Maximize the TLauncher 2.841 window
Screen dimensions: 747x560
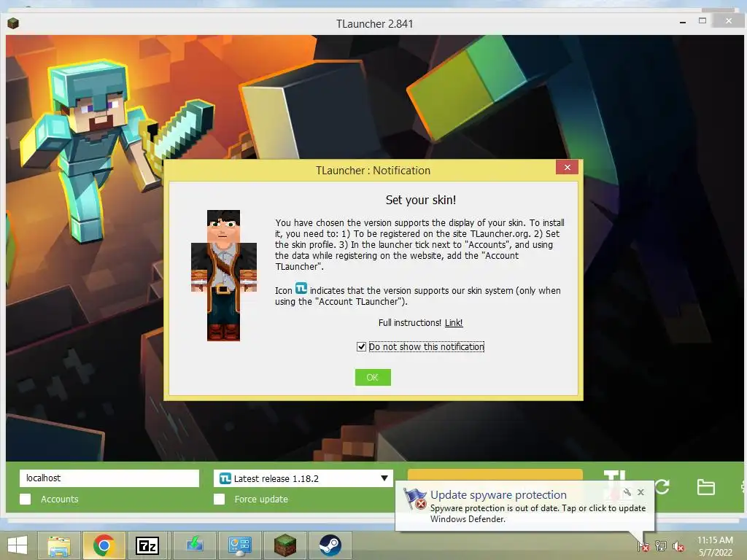point(703,21)
